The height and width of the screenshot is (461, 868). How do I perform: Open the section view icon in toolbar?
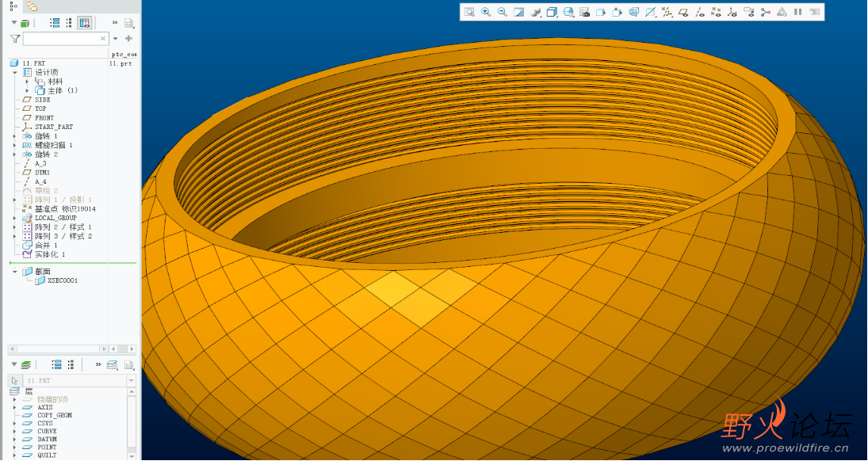click(651, 12)
